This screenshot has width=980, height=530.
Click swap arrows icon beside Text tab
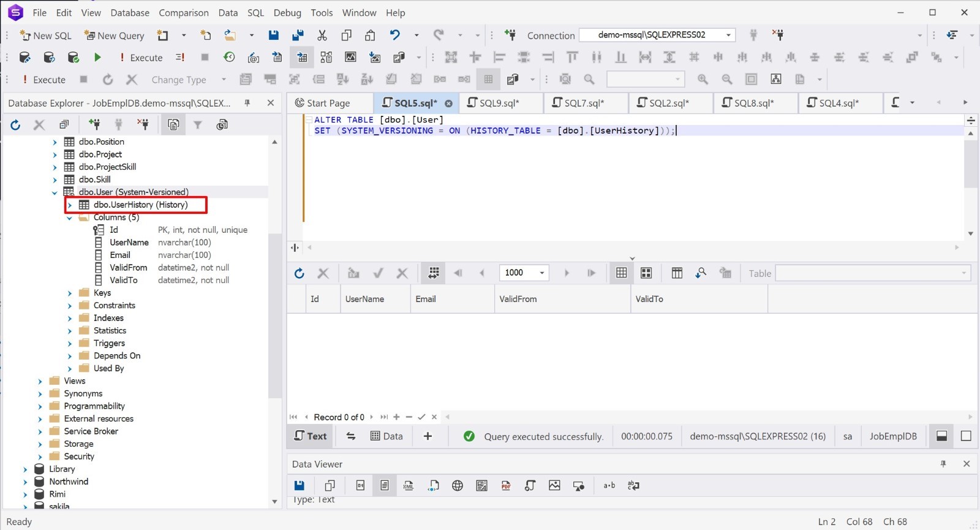[x=351, y=436]
